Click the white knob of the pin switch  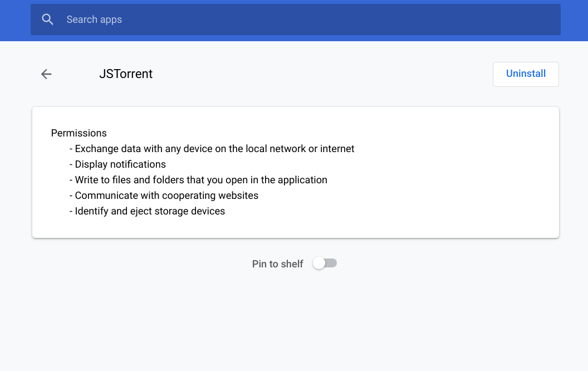coord(319,263)
